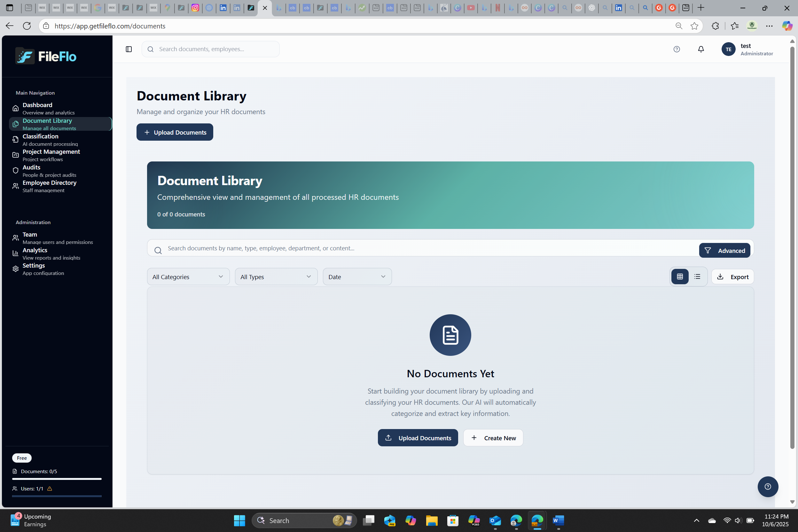This screenshot has height=532, width=798.
Task: Expand the All Categories dropdown
Action: point(188,277)
